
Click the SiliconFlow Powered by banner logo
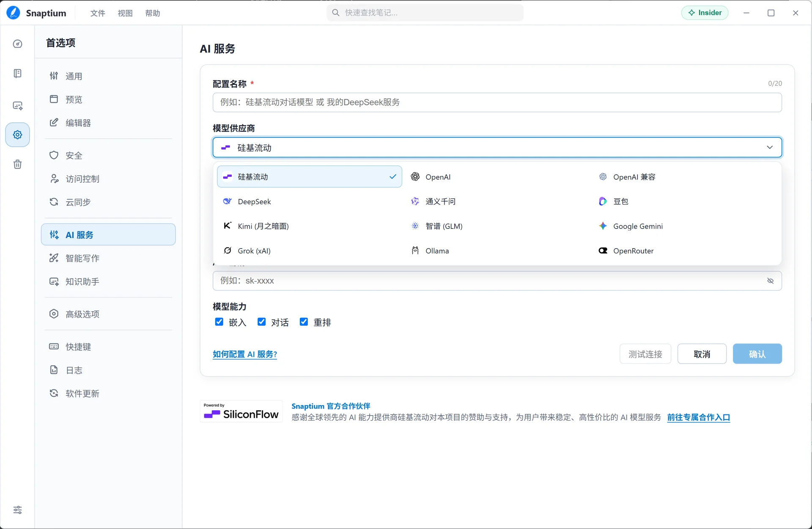[x=241, y=411]
